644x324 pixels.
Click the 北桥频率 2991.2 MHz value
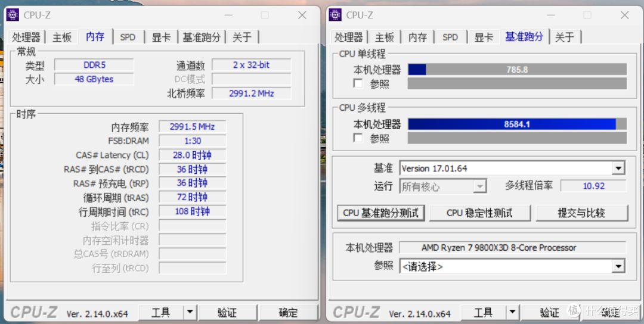[x=252, y=93]
